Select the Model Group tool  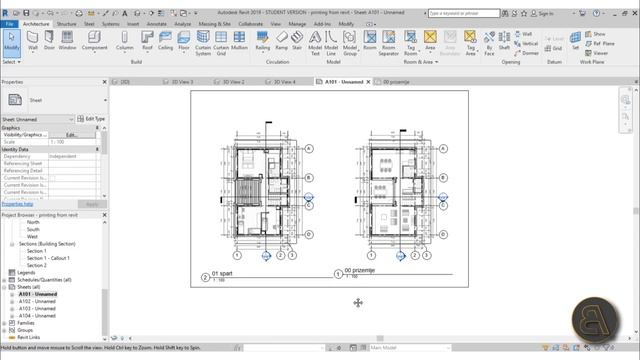click(349, 43)
